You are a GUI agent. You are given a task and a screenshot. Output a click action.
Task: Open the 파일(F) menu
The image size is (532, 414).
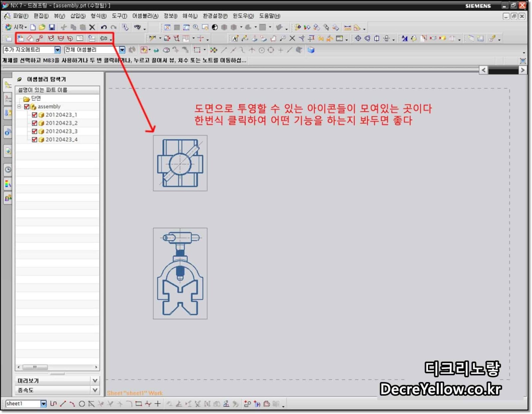pyautogui.click(x=20, y=16)
